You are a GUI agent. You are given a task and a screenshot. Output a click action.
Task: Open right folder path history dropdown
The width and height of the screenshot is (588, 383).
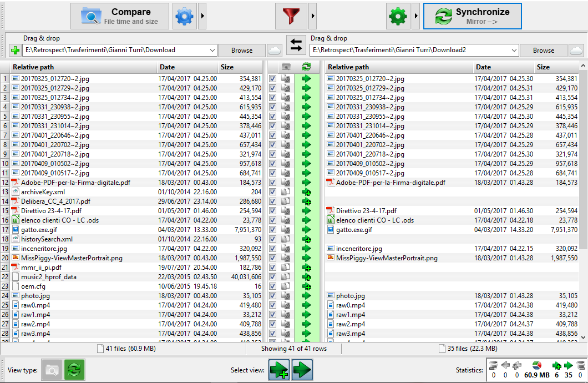[x=514, y=51]
